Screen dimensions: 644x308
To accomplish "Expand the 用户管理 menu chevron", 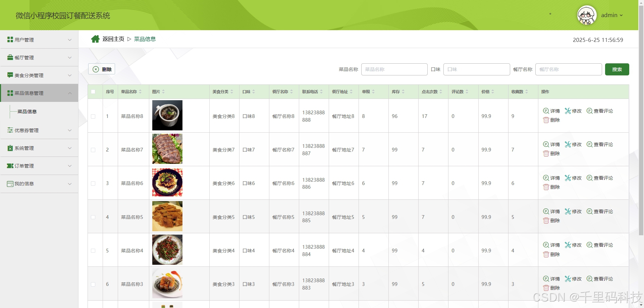I will pyautogui.click(x=70, y=40).
